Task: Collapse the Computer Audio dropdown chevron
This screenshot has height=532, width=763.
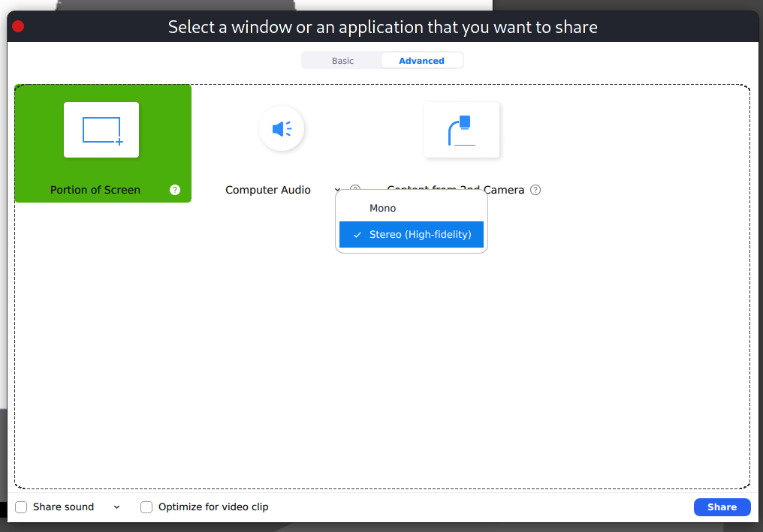Action: [337, 190]
